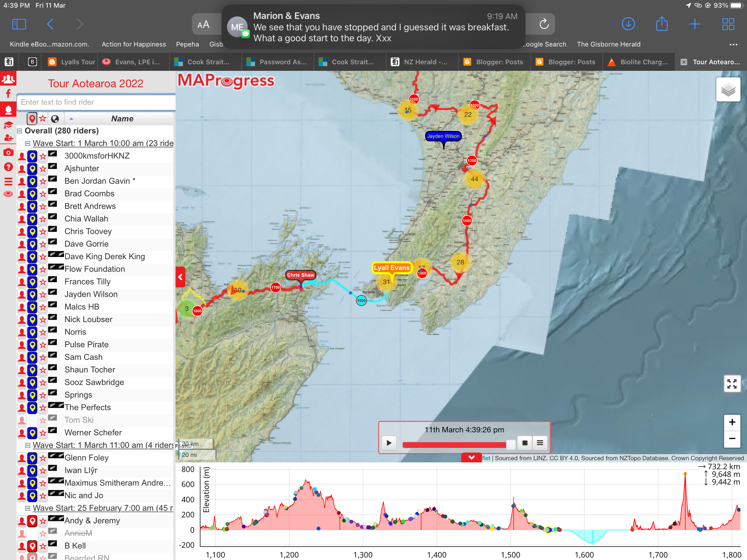Open riders group icon in sidebar
This screenshot has width=747, height=560.
pyautogui.click(x=8, y=79)
